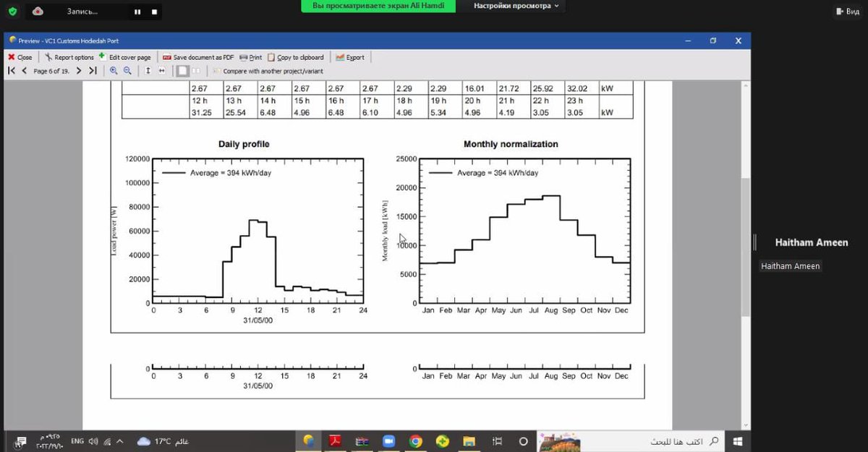Image resolution: width=868 pixels, height=452 pixels.
Task: Go to the previous page
Action: click(x=25, y=71)
